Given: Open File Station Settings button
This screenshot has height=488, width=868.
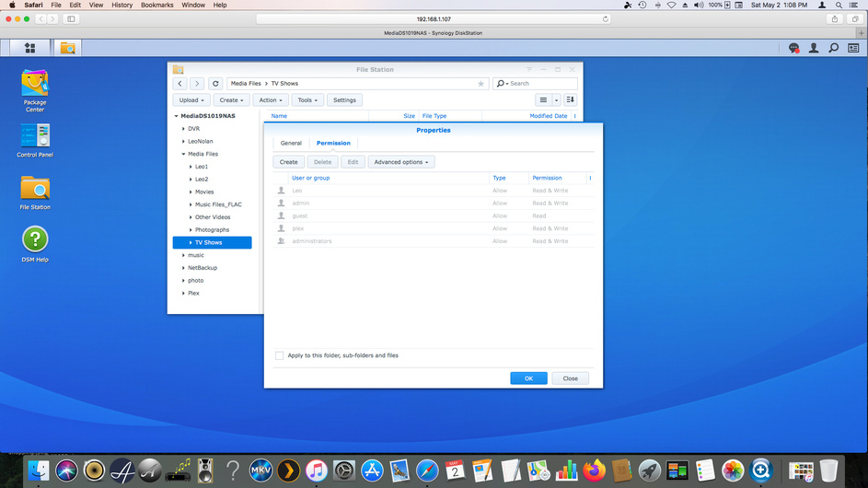Looking at the screenshot, I should (344, 100).
